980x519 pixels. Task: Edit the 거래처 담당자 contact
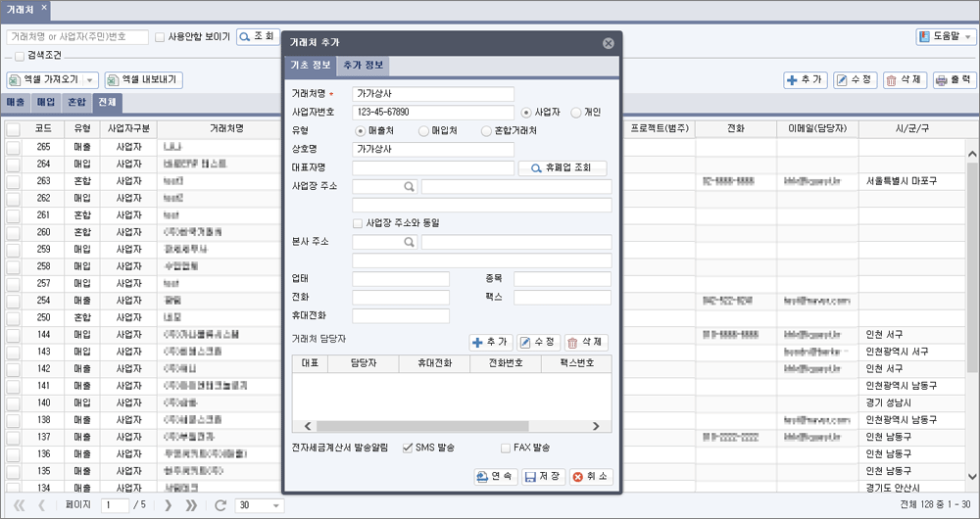click(x=539, y=343)
